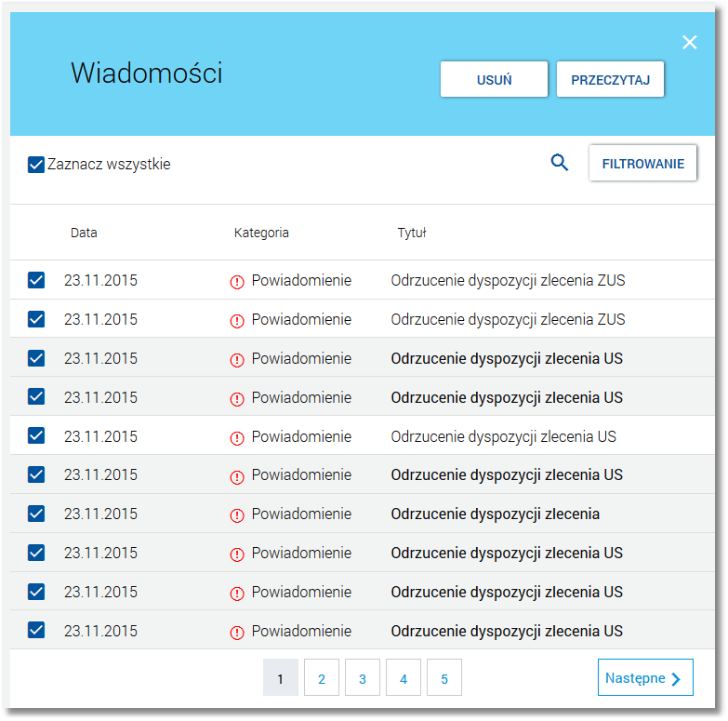Uncheck the second ZUS message checkbox
Viewport: 728px width, 721px height.
pyautogui.click(x=35, y=319)
